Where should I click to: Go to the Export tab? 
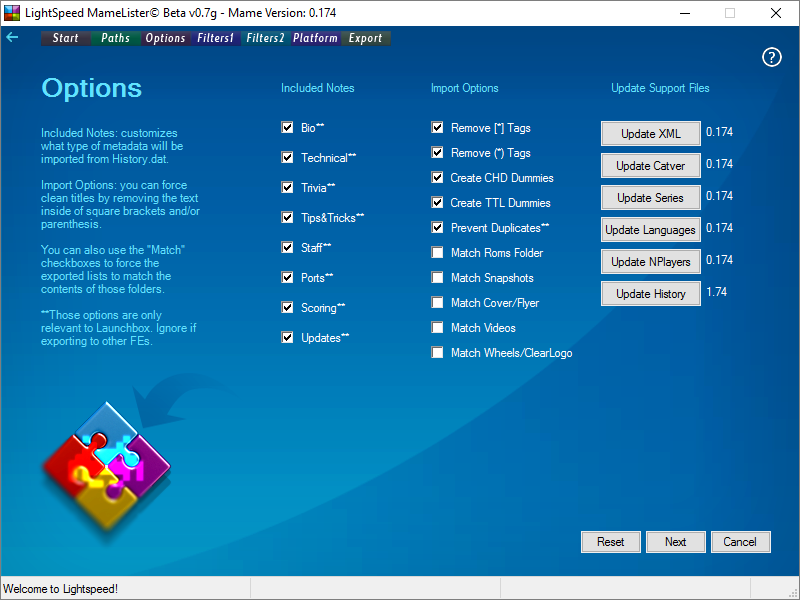coord(365,38)
